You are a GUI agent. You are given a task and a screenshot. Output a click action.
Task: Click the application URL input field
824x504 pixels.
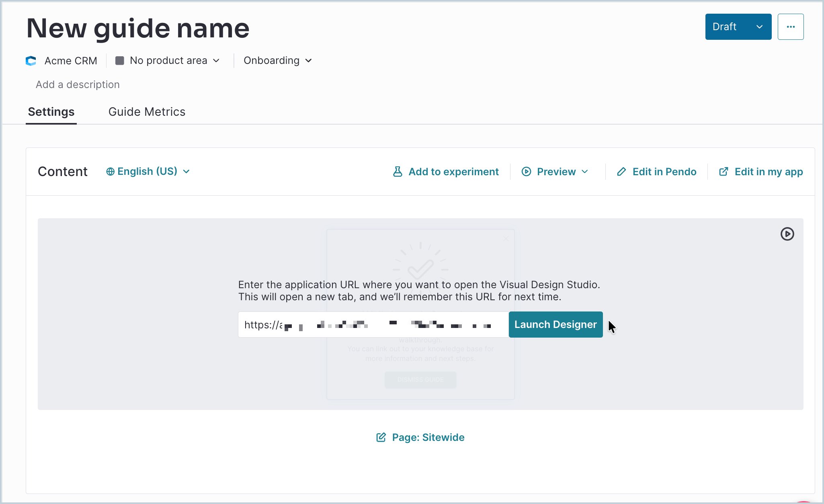click(373, 324)
